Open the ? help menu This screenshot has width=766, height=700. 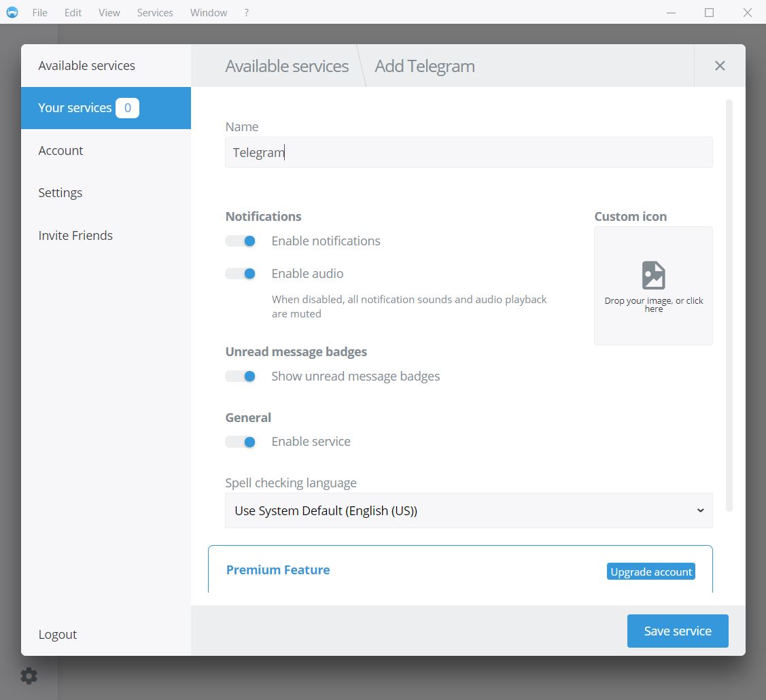coord(246,13)
